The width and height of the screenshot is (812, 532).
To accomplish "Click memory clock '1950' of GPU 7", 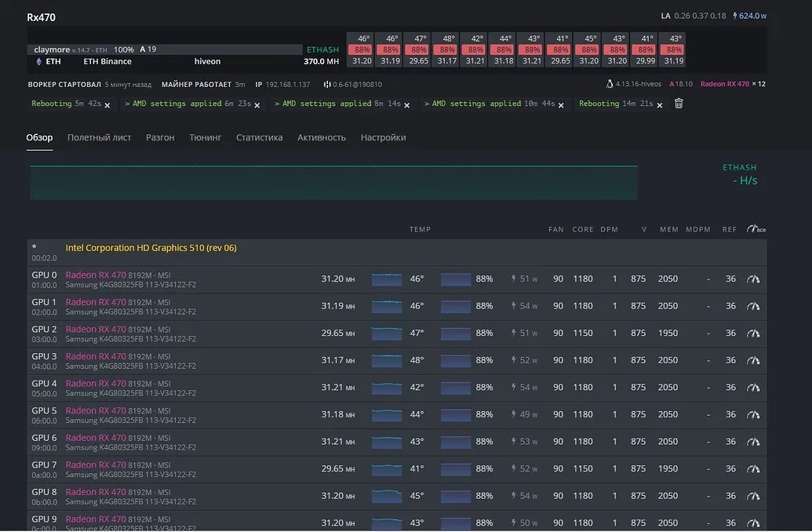I will pos(668,468).
